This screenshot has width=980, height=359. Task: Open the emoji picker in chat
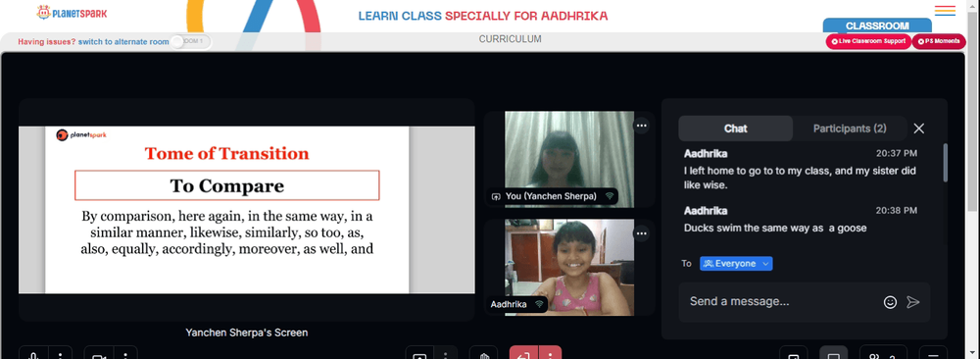[x=890, y=302]
